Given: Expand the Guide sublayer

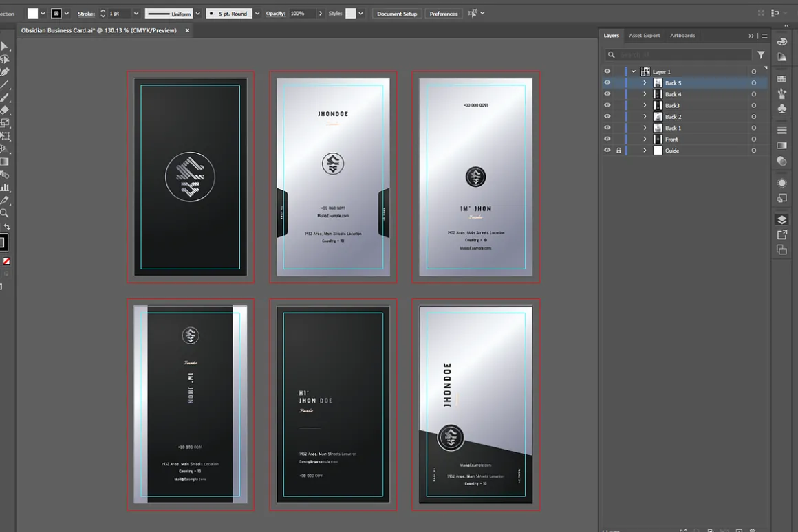Looking at the screenshot, I should click(645, 151).
